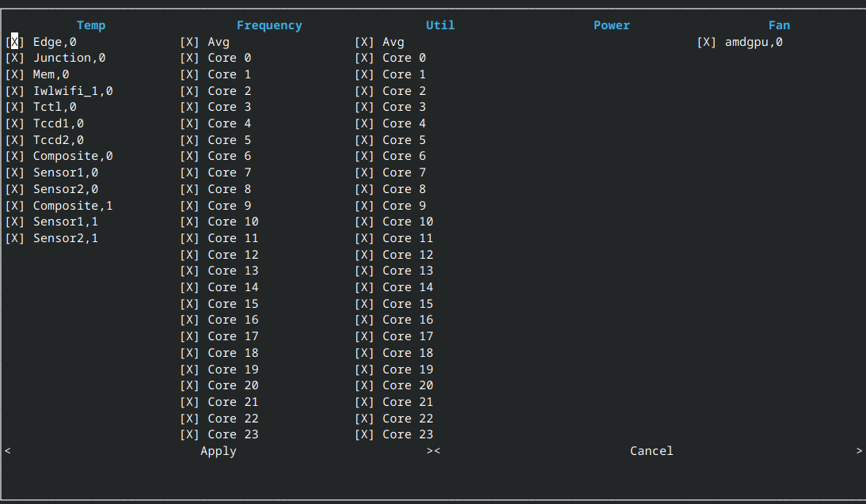Uncheck Frequency Core 23
This screenshot has height=504, width=866.
[x=189, y=435]
